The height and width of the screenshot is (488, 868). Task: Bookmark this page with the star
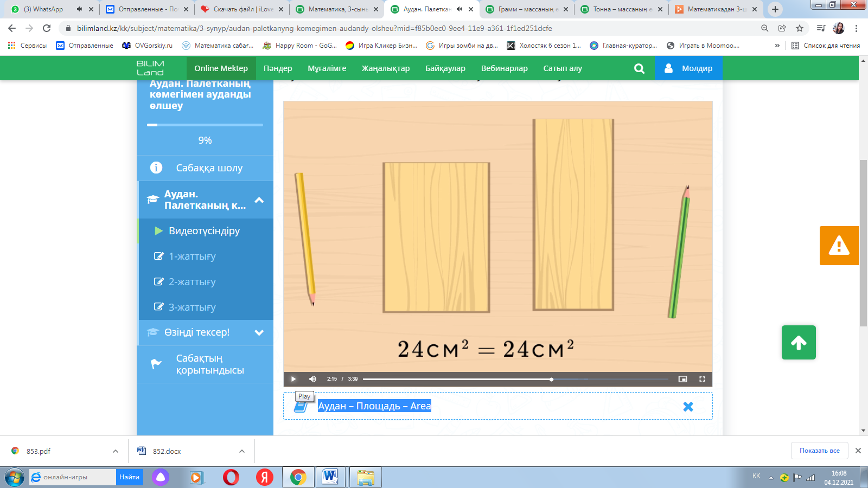800,28
